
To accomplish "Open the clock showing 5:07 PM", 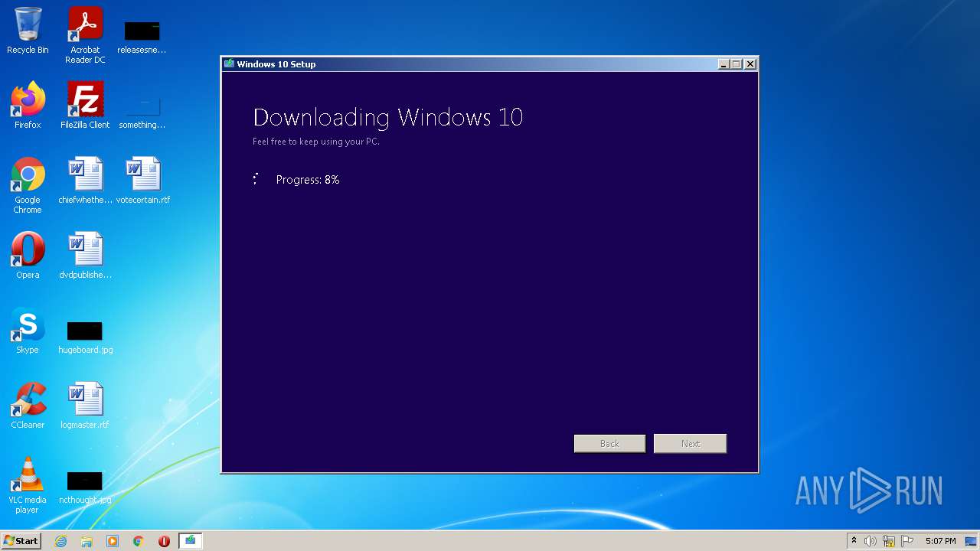I will [x=940, y=541].
